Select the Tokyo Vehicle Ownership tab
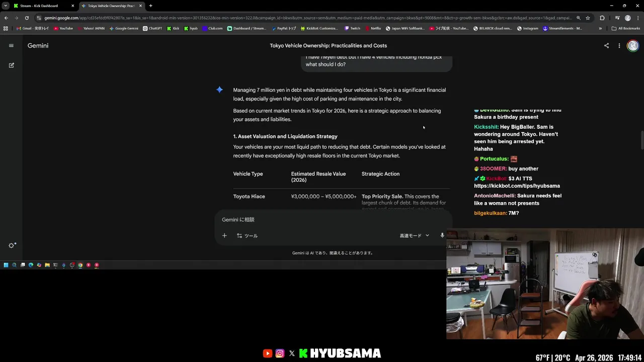Image resolution: width=644 pixels, height=362 pixels. point(111,6)
